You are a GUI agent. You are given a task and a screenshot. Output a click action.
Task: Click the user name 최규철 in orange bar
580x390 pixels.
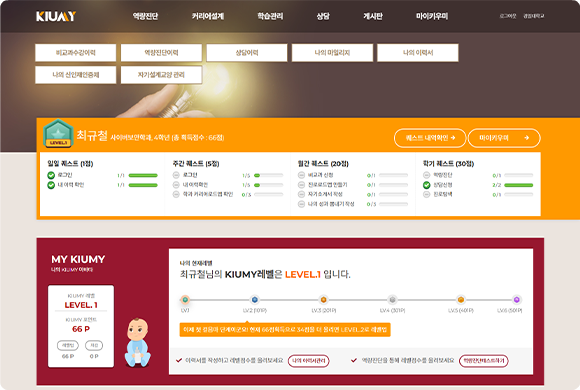(92, 136)
